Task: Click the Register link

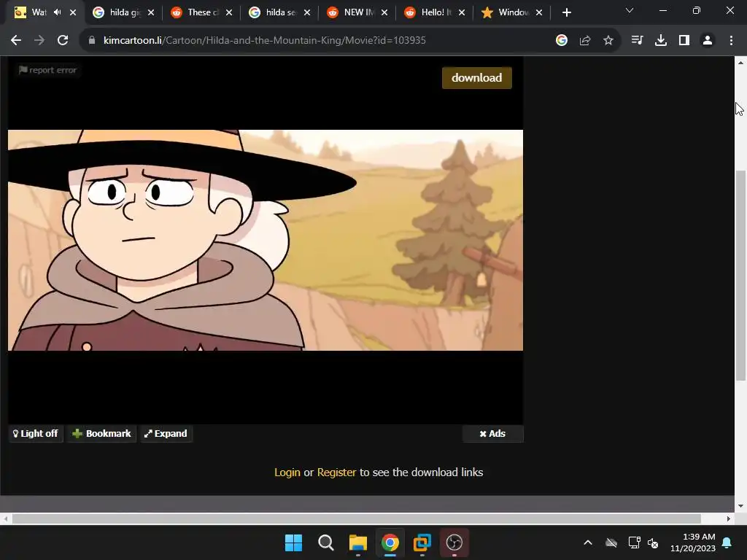Action: [336, 472]
